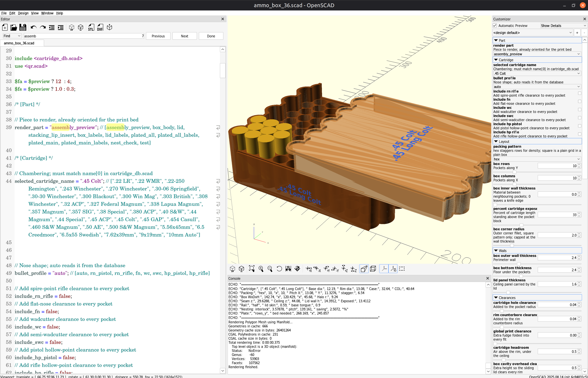
Task: Select the ammo_box_36.scad editor tab
Action: click(x=19, y=43)
